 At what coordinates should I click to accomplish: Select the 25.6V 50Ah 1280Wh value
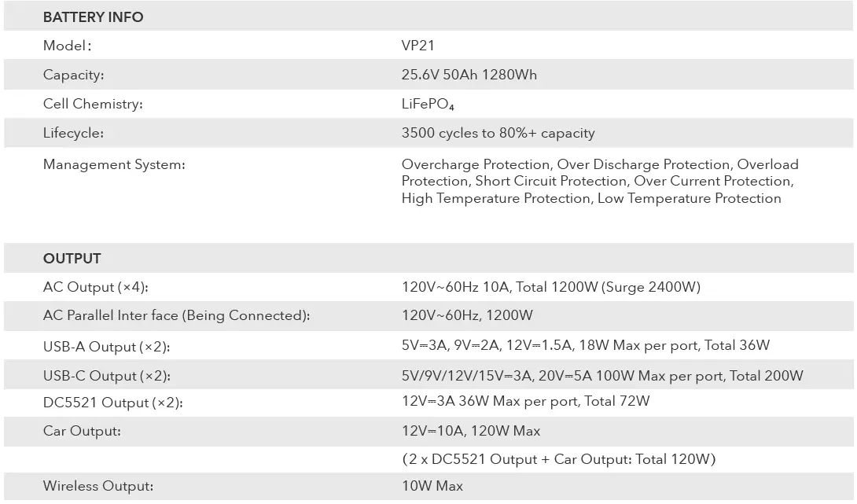click(469, 75)
